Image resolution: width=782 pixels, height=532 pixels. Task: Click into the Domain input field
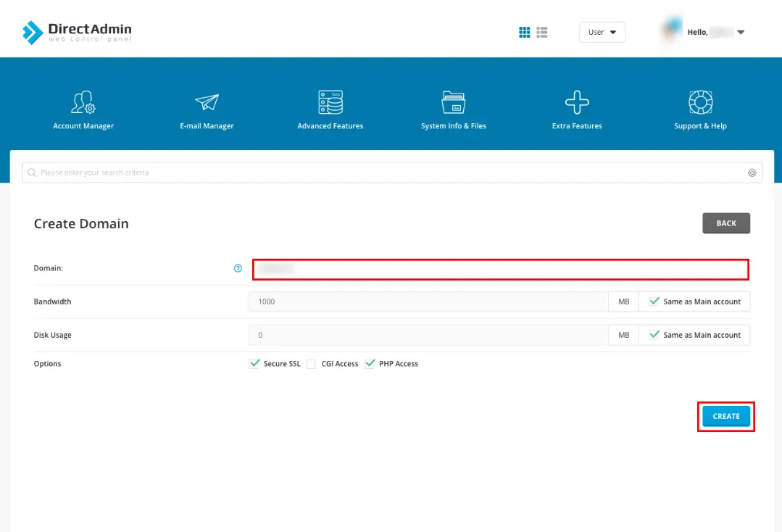pyautogui.click(x=500, y=269)
